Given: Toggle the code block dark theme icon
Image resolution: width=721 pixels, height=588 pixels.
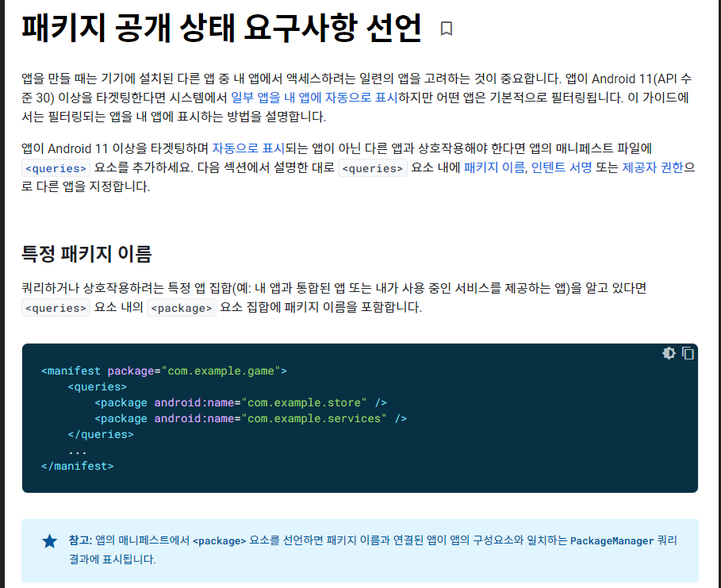Looking at the screenshot, I should tap(669, 353).
